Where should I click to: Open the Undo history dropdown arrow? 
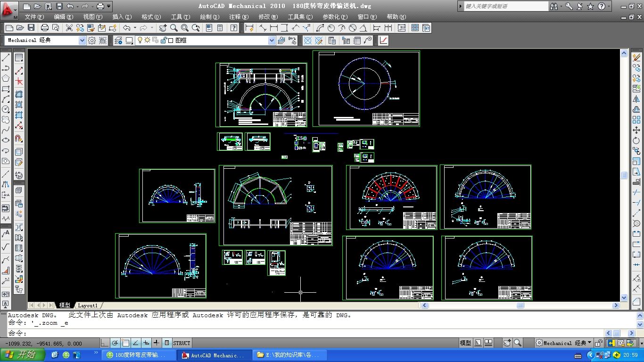click(136, 28)
